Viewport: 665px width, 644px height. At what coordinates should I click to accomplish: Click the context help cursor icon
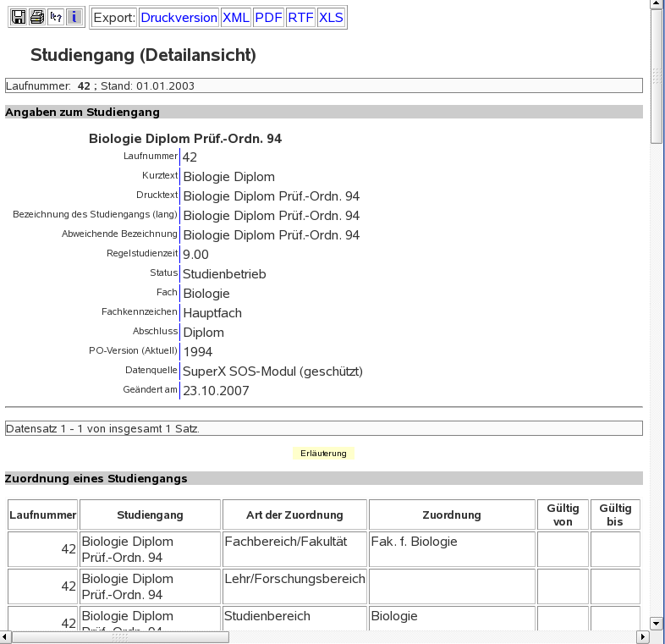point(56,18)
